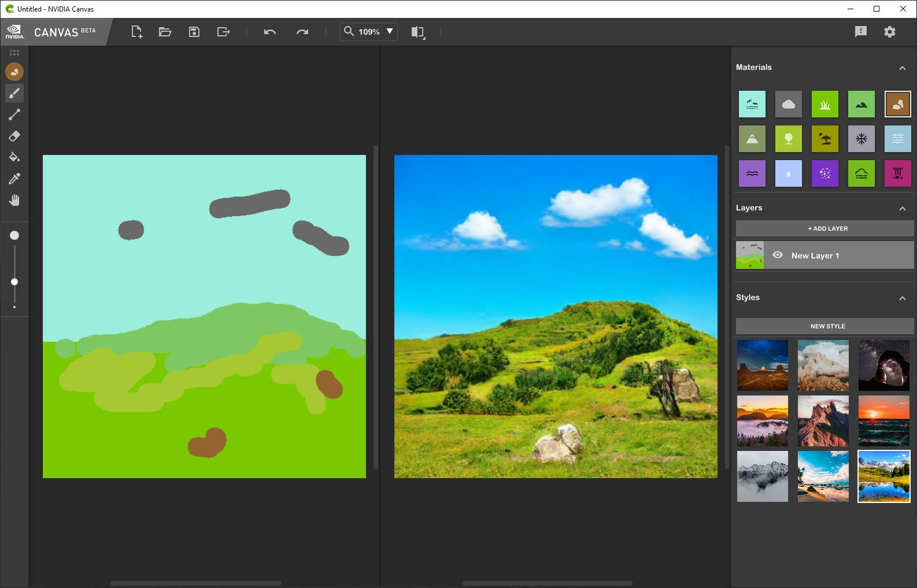Click the current material indicator in left toolbar

14,72
